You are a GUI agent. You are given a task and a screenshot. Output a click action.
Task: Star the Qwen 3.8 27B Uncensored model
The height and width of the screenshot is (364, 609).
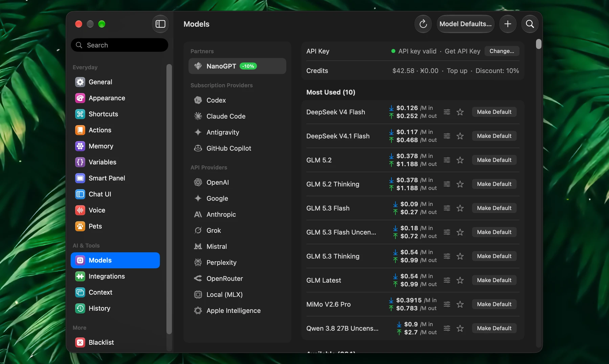pos(460,328)
